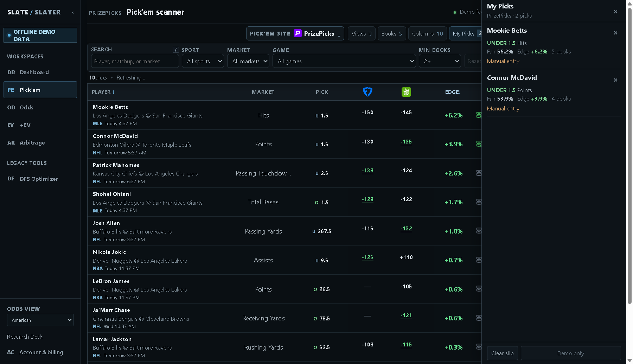Open the Sport filter dropdown
This screenshot has height=364, width=633.
pos(203,61)
